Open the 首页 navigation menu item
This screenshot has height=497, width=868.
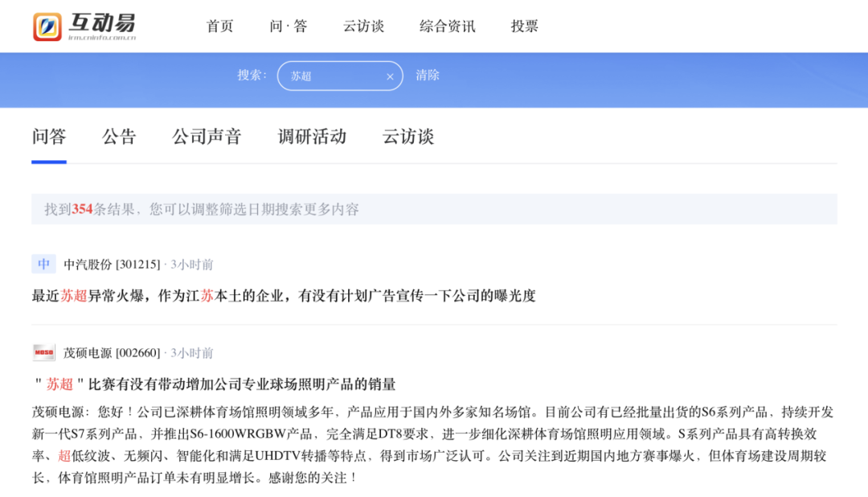click(219, 26)
